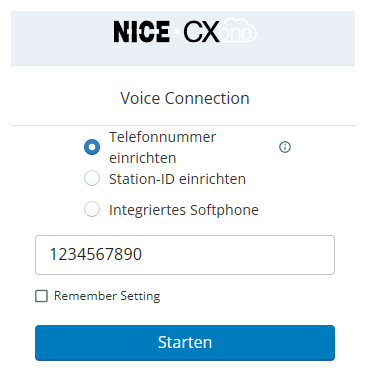
Task: Select the Integriertes Softphone radio option
Action: (92, 209)
